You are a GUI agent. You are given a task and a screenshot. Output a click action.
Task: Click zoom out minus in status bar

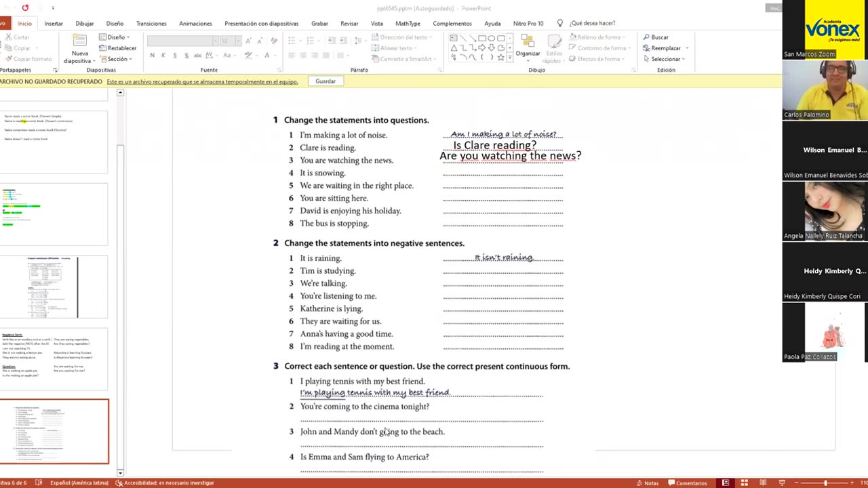pyautogui.click(x=796, y=483)
